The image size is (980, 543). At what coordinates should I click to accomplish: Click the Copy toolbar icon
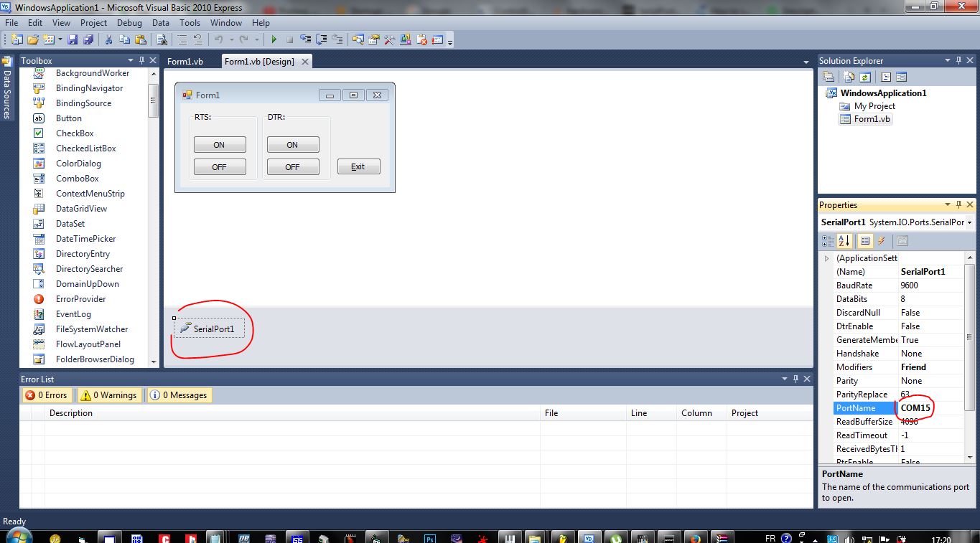(124, 39)
